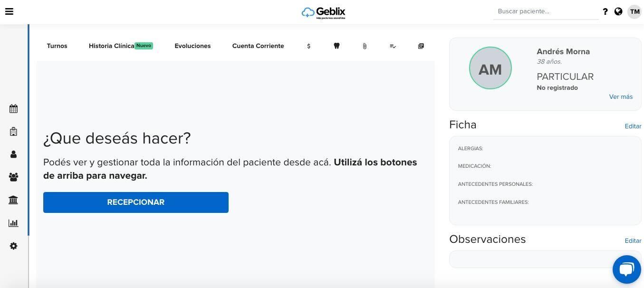
Task: Open the single person sidebar icon
Action: pyautogui.click(x=13, y=154)
